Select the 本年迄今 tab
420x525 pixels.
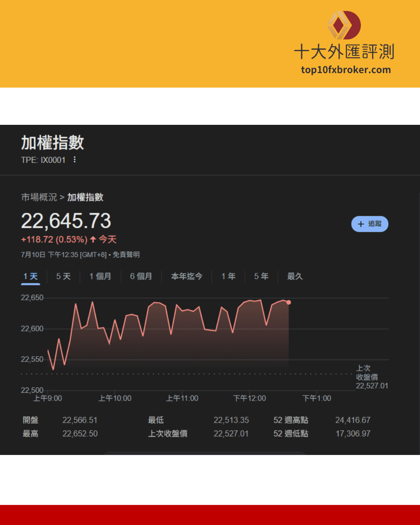click(x=187, y=276)
